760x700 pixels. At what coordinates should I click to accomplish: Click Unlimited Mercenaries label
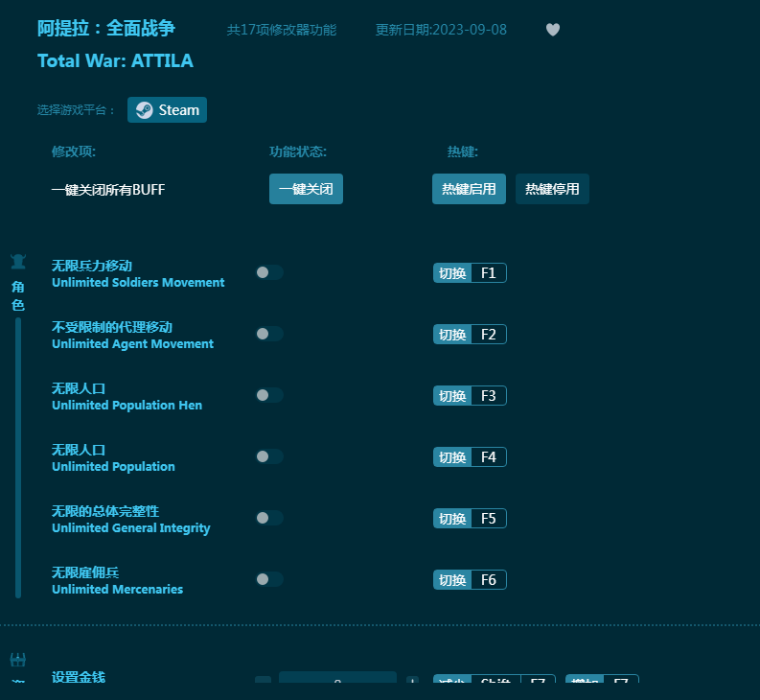coord(117,590)
